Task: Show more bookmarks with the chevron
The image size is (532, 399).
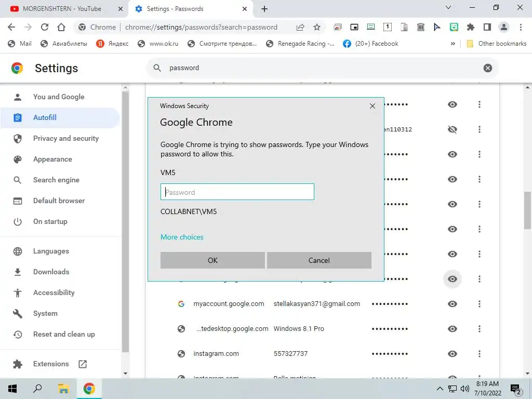Action: pos(453,44)
